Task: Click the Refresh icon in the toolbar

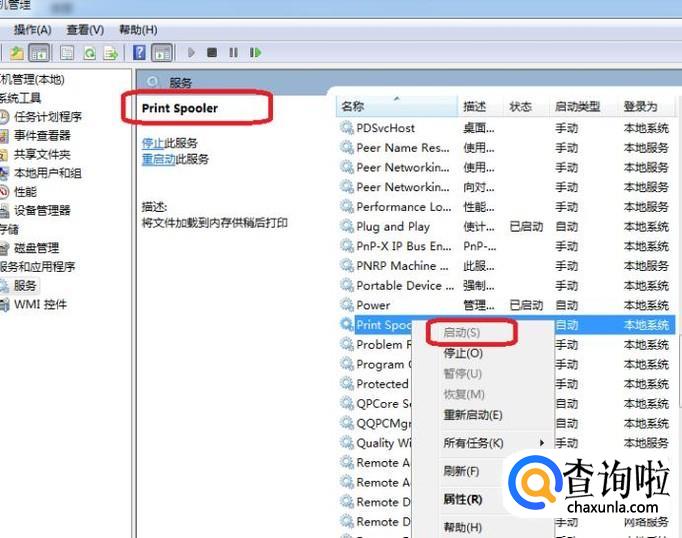Action: pos(90,52)
